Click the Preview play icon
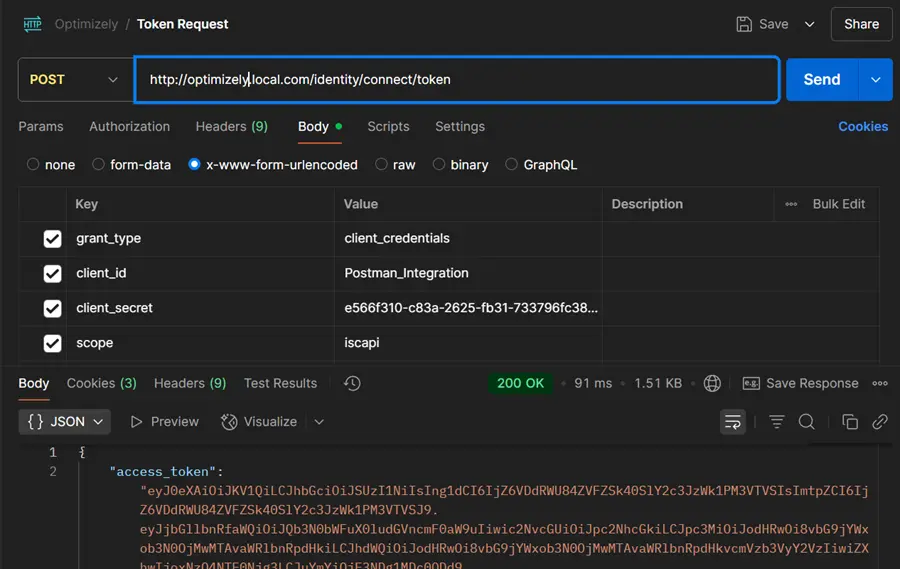The height and width of the screenshot is (569, 900). [x=136, y=422]
